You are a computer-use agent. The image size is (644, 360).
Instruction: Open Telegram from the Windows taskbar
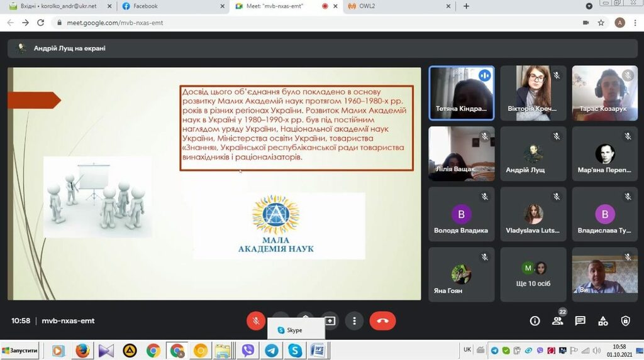[x=272, y=351]
